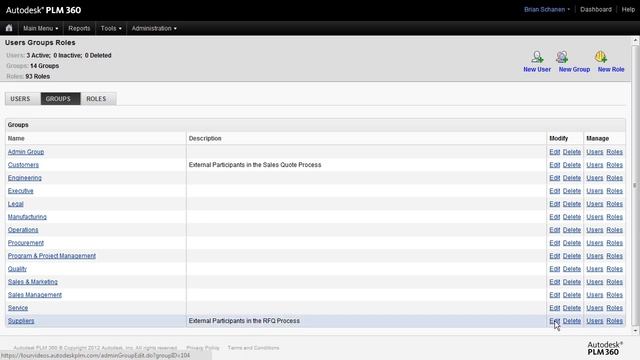Edit the Quality group
Screen dimensions: 640x360
[554, 269]
